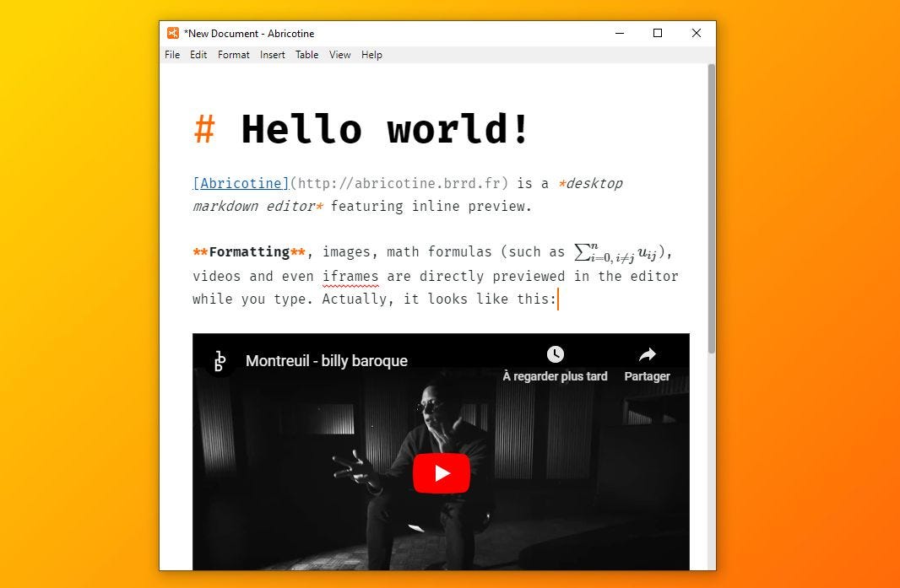Open the View menu
This screenshot has height=588, width=900.
click(339, 55)
